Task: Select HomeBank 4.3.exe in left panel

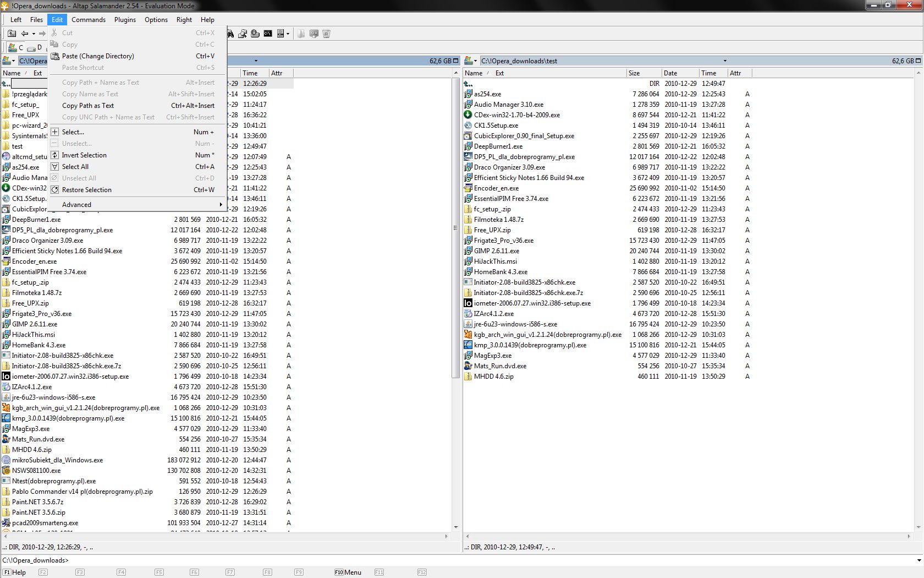Action: 38,345
